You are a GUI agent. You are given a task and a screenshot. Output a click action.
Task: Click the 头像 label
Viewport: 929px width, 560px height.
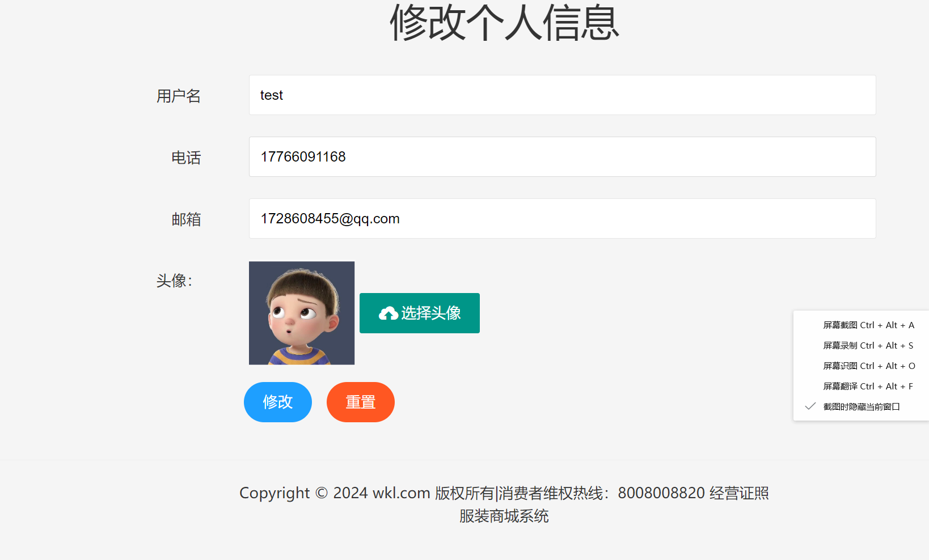174,281
